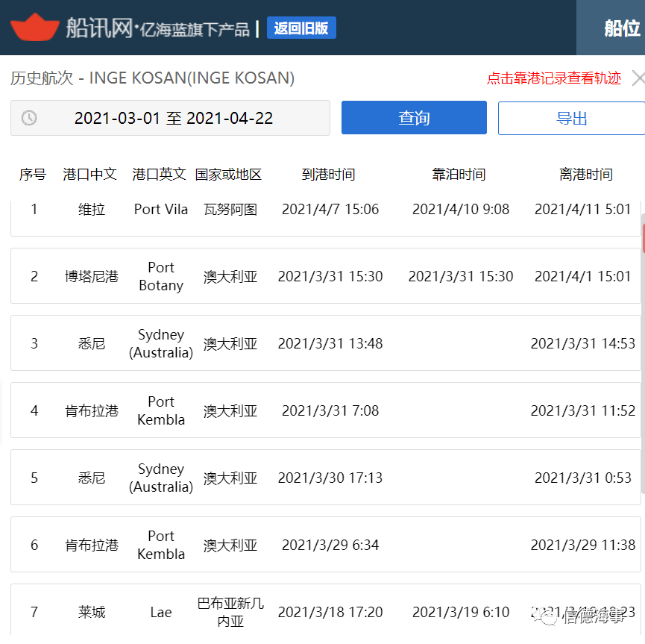Click the 港口中文 column header
The image size is (645, 644).
91,174
